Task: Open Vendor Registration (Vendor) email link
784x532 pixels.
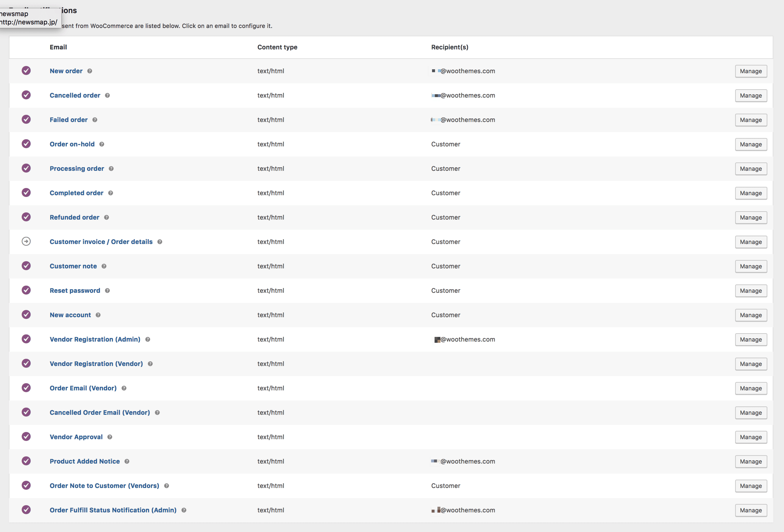Action: tap(96, 364)
